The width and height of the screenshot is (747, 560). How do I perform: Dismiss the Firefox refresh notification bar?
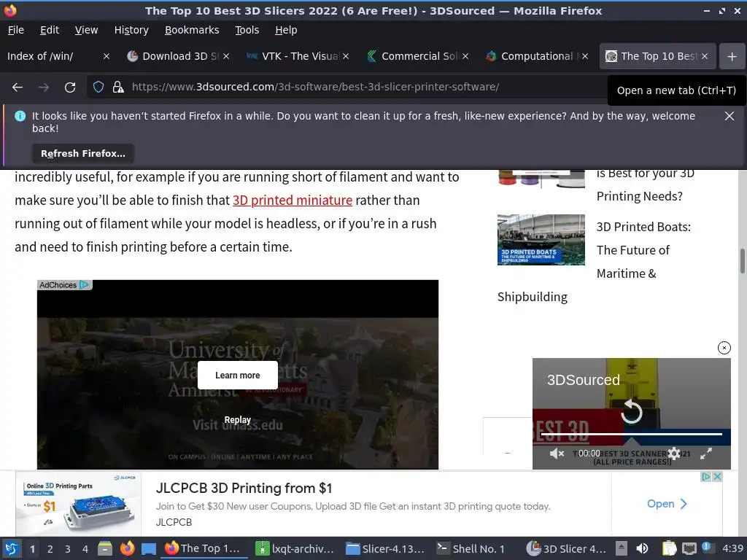pos(729,116)
